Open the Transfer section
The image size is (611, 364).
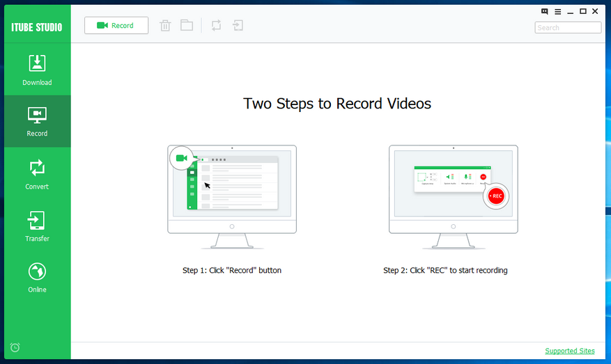(x=37, y=227)
